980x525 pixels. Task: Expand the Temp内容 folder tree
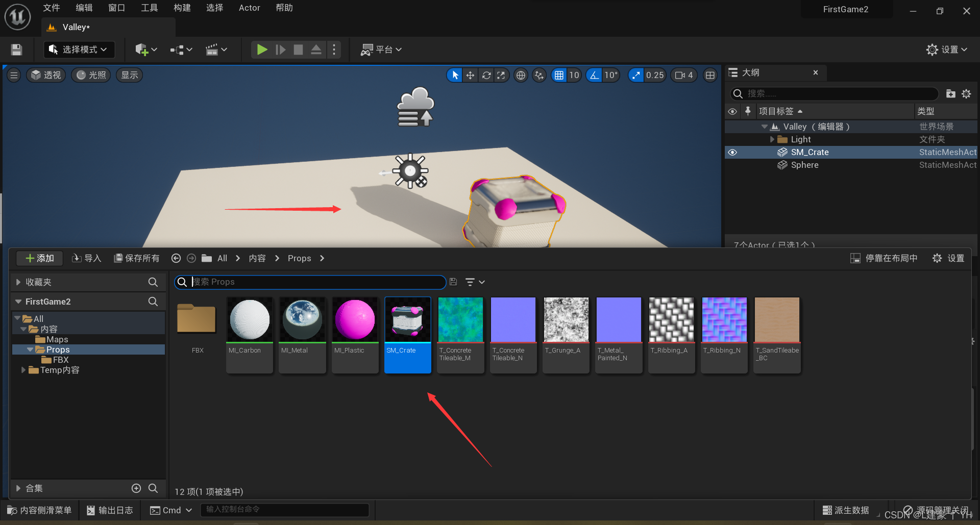tap(23, 370)
